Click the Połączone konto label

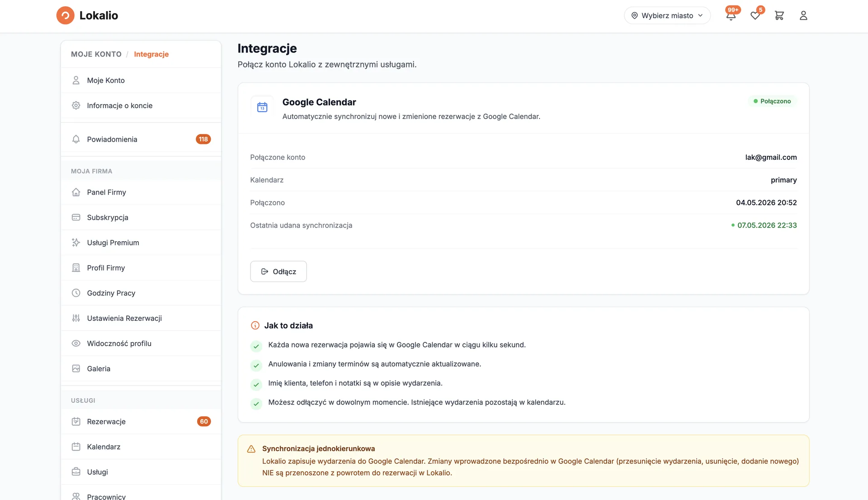click(x=278, y=157)
